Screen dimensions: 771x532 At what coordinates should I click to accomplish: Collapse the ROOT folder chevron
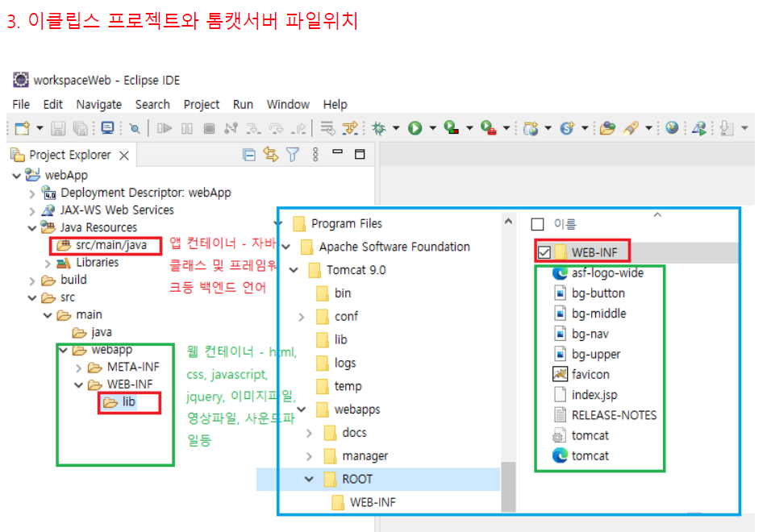pyautogui.click(x=309, y=479)
